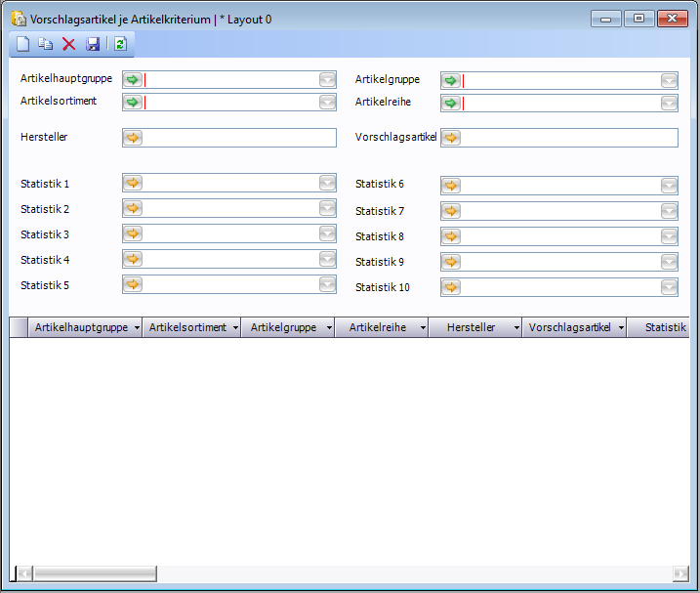Click orange arrow beside Statistik 1
The image size is (700, 593).
click(x=133, y=183)
